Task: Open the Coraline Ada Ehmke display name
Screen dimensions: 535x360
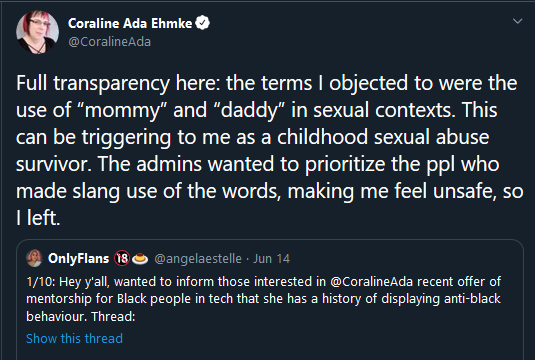Action: click(x=130, y=23)
